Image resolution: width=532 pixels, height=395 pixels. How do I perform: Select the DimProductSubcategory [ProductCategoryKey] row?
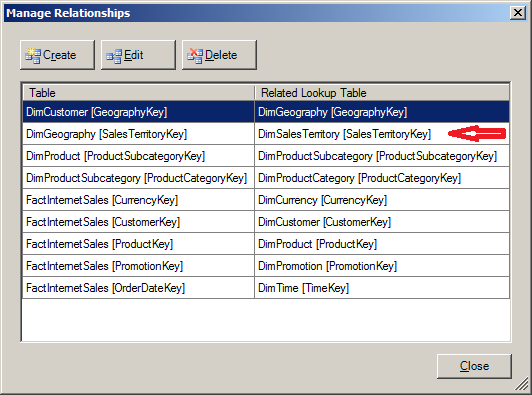pos(266,178)
